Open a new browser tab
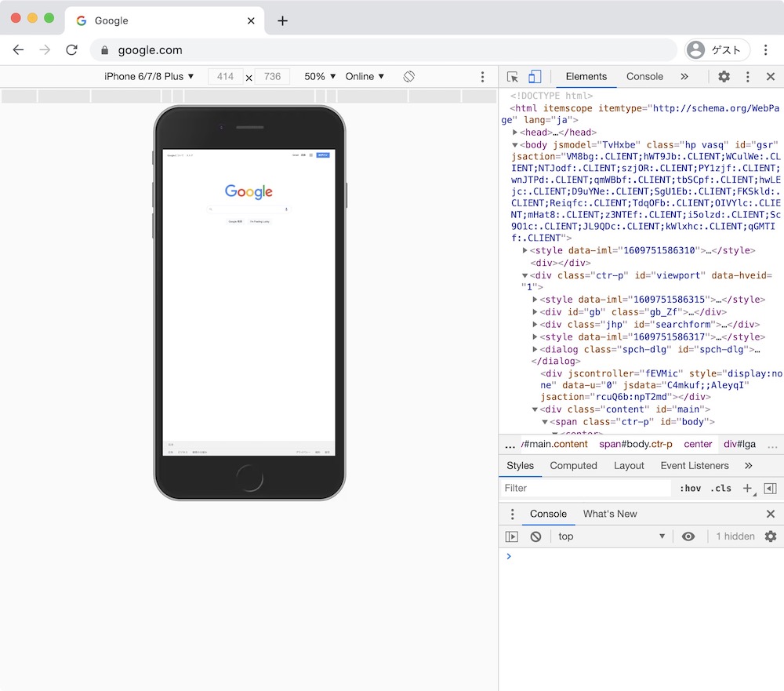Image resolution: width=784 pixels, height=691 pixels. click(282, 20)
